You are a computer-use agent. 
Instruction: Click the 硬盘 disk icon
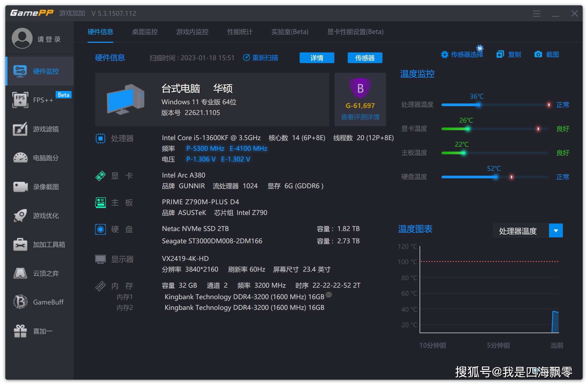[100, 229]
